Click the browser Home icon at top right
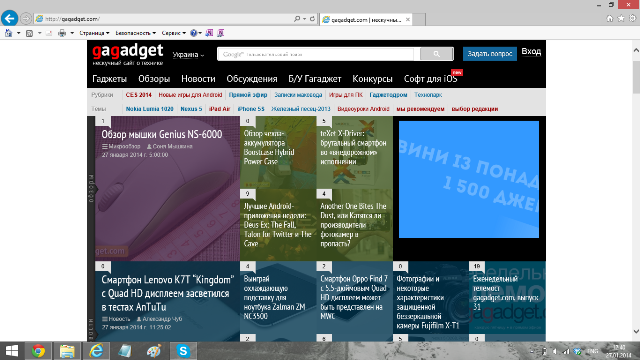 (610, 18)
